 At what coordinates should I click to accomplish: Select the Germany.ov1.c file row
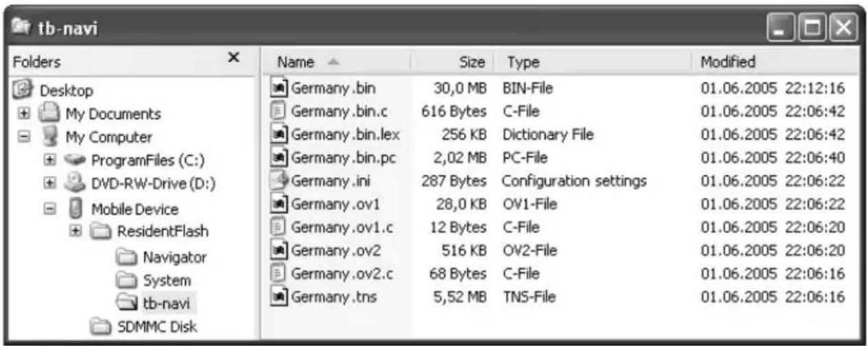click(x=559, y=227)
